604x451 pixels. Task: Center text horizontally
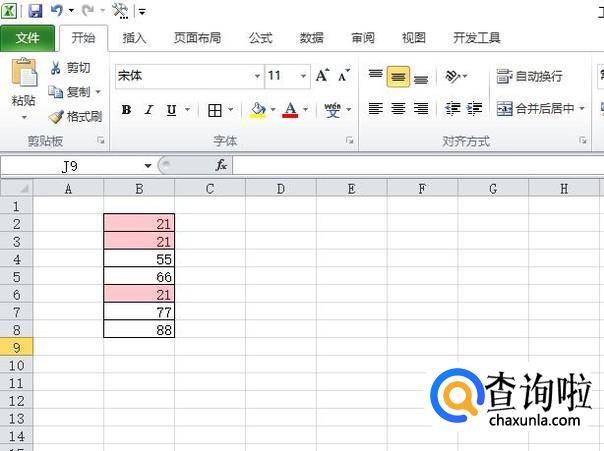coord(398,109)
